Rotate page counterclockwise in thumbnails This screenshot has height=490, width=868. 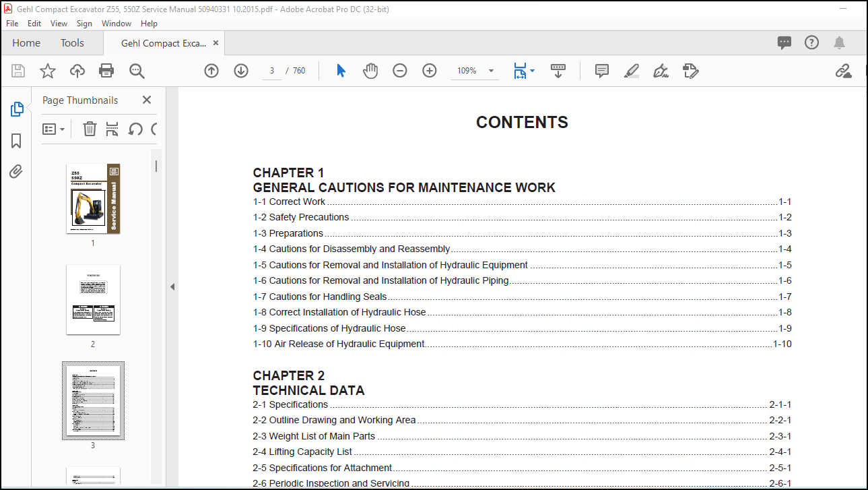135,129
